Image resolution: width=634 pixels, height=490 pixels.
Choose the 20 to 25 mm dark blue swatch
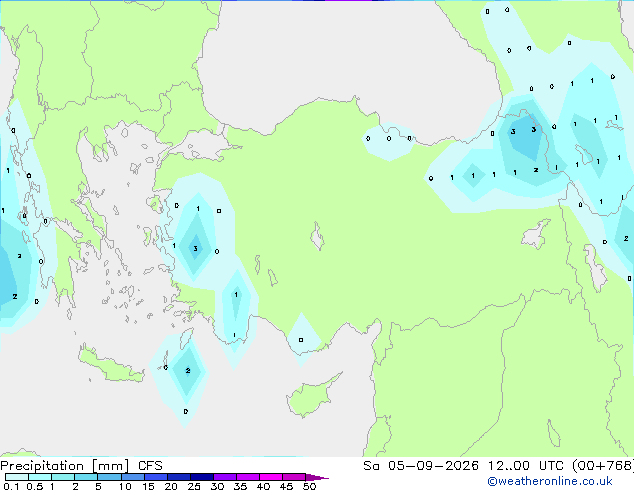(x=178, y=477)
